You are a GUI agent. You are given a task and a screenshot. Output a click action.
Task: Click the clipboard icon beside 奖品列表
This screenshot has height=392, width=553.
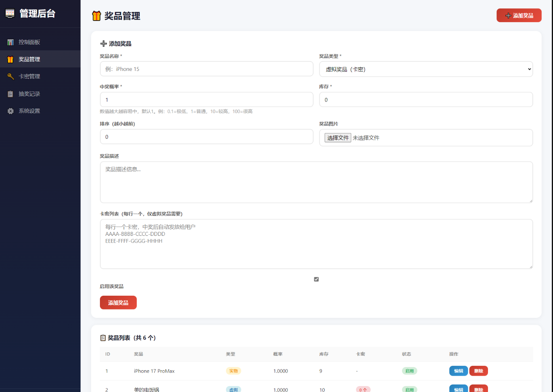pyautogui.click(x=103, y=338)
